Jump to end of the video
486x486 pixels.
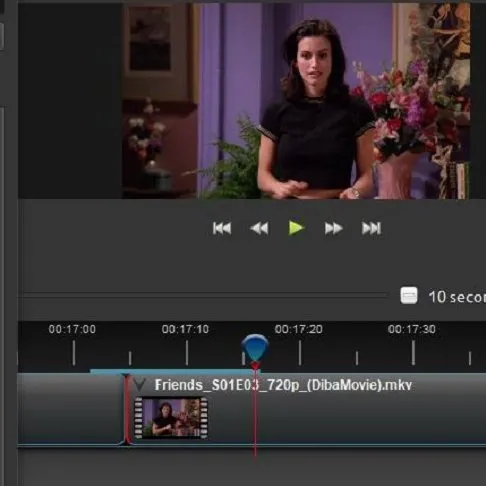click(x=371, y=228)
